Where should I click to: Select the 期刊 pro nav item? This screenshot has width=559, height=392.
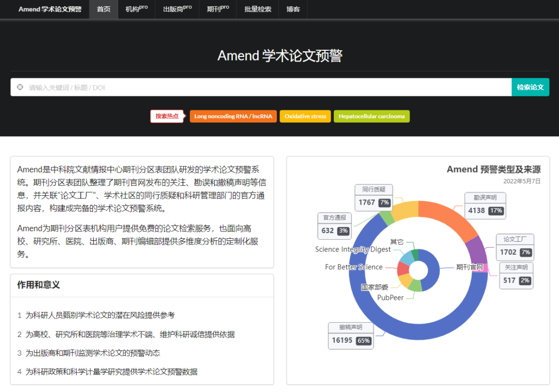click(218, 9)
